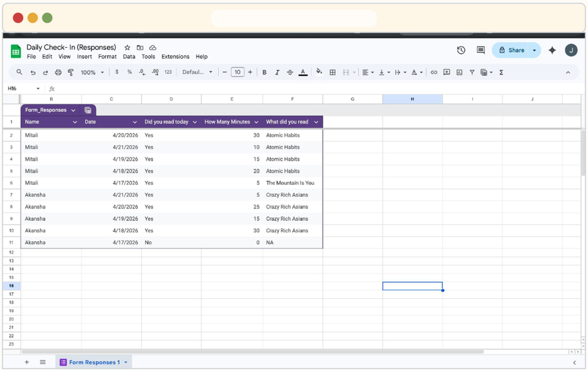Open the Format menu

tap(108, 57)
